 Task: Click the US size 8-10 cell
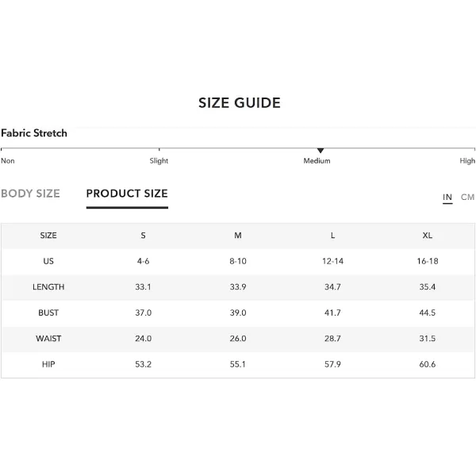click(238, 261)
